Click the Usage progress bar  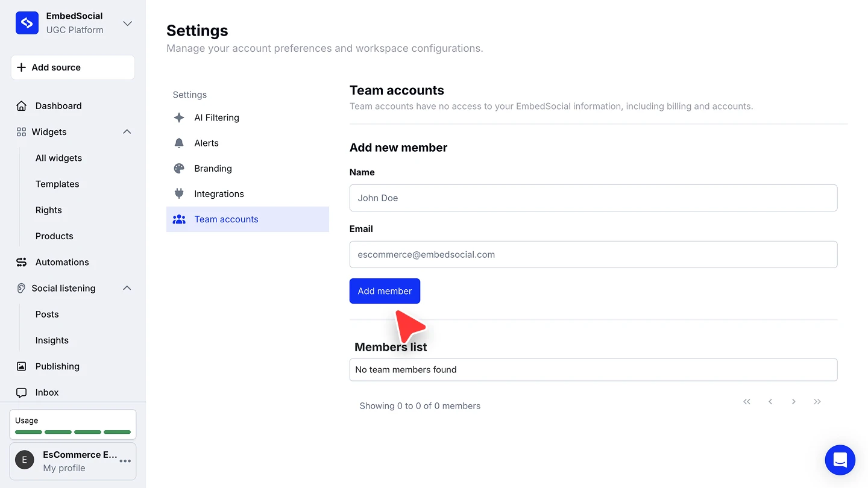pos(73,432)
